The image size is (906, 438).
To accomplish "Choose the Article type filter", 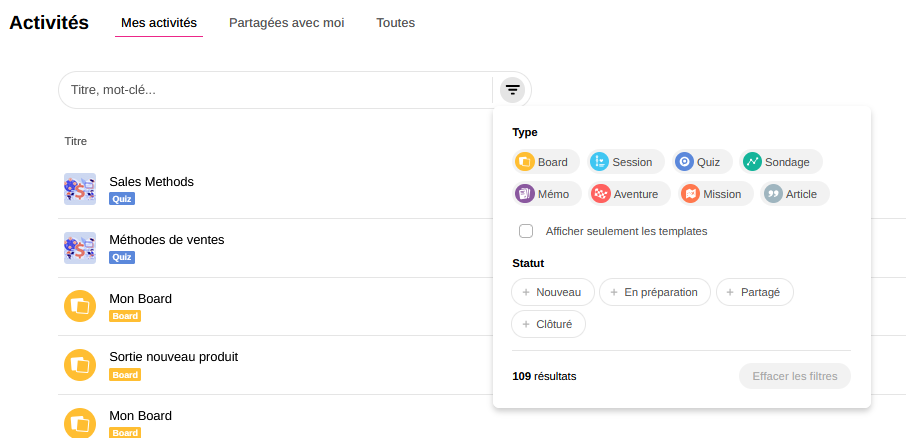I will point(796,194).
